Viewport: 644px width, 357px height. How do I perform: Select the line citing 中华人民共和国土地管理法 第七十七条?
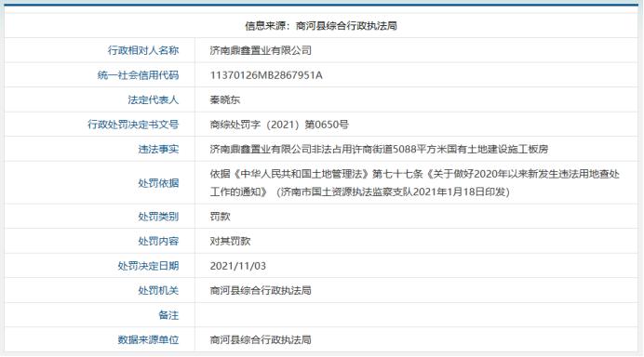[x=414, y=174]
